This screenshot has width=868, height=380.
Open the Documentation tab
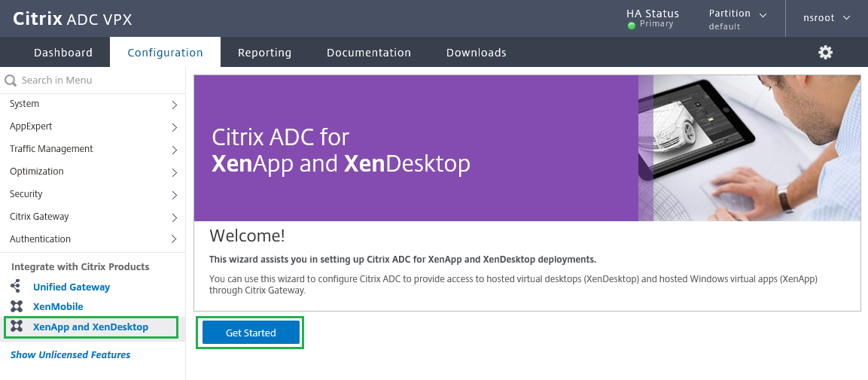[369, 53]
